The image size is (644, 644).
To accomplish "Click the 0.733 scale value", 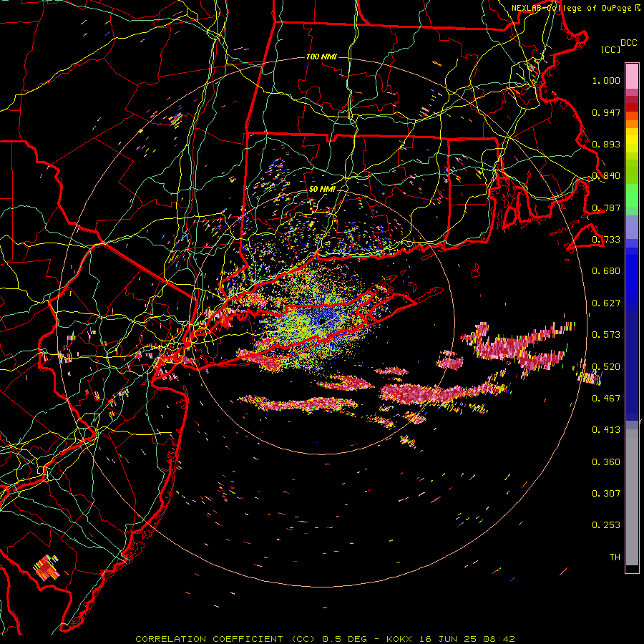I will 606,240.
